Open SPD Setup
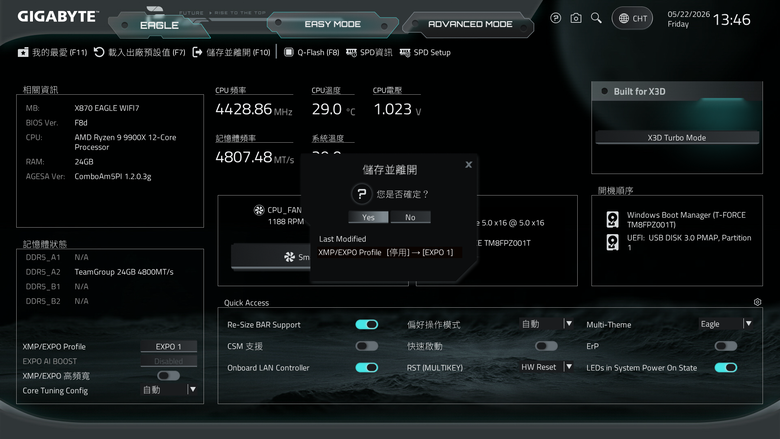The height and width of the screenshot is (439, 780). point(425,52)
